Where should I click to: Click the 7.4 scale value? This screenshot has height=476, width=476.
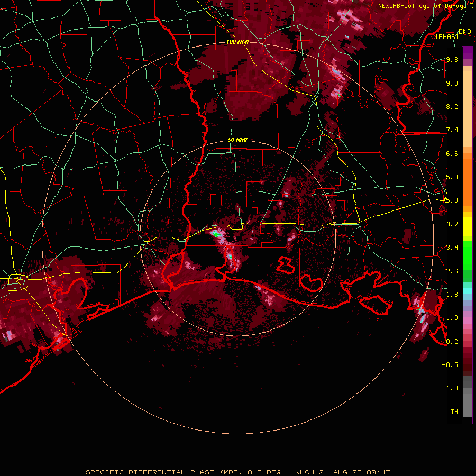click(x=452, y=130)
